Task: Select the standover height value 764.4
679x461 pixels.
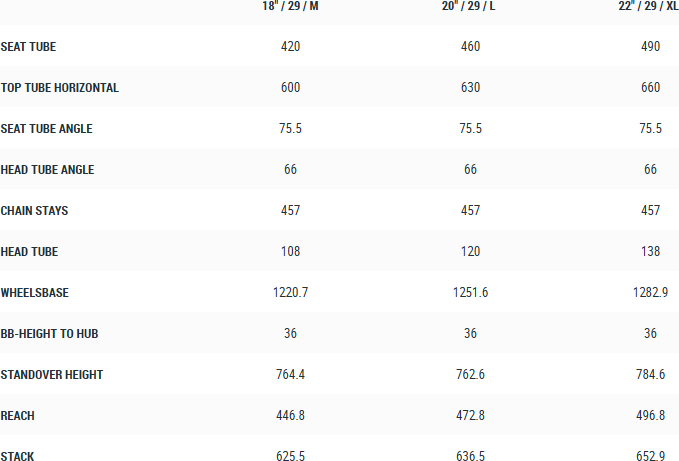Action: click(x=291, y=375)
